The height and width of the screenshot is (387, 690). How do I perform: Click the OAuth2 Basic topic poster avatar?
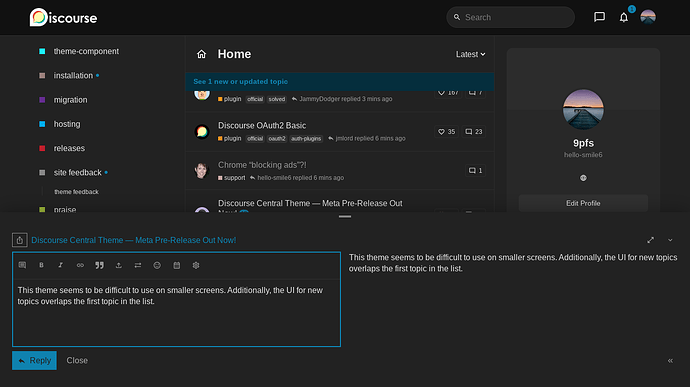(x=202, y=132)
